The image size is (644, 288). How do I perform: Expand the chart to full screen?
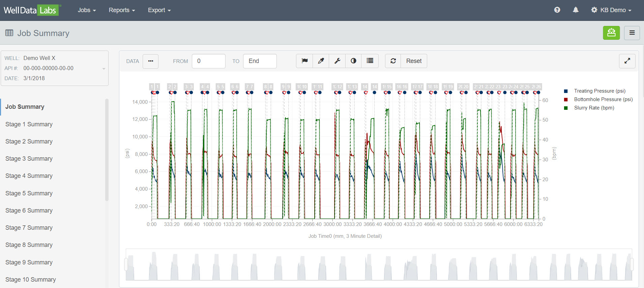click(627, 61)
